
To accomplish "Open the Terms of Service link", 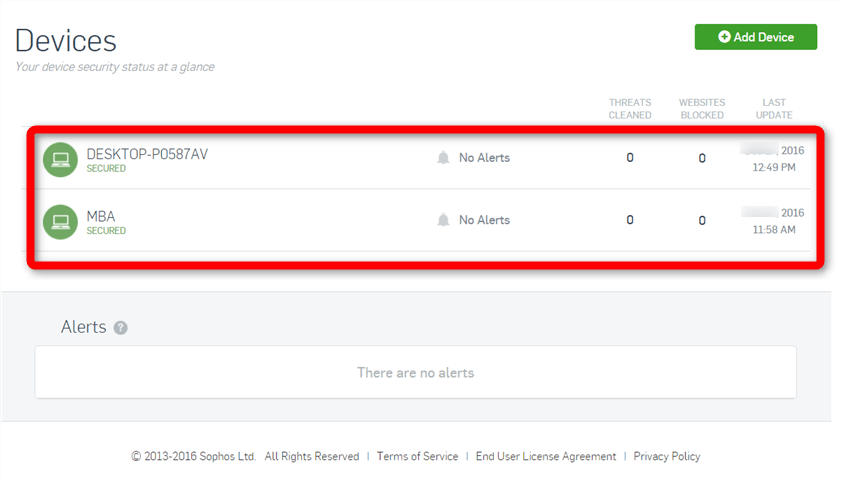I will point(417,456).
